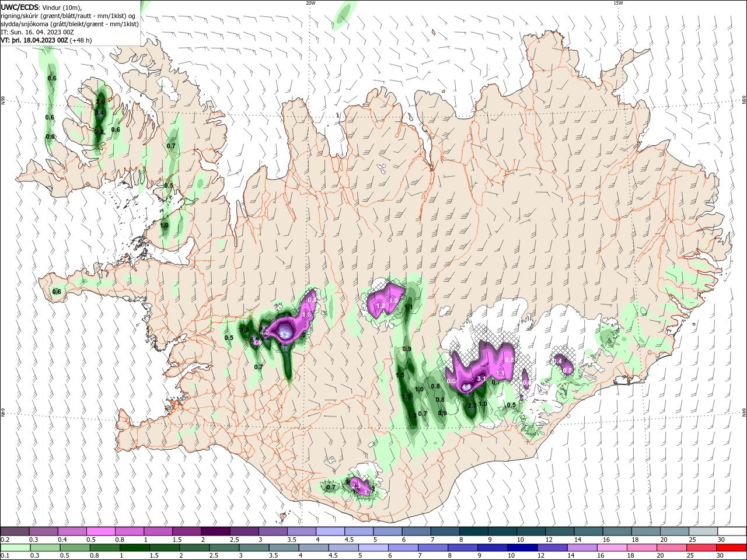Click the 0.4 label on the snow scale
747x560 pixels.
(62, 540)
